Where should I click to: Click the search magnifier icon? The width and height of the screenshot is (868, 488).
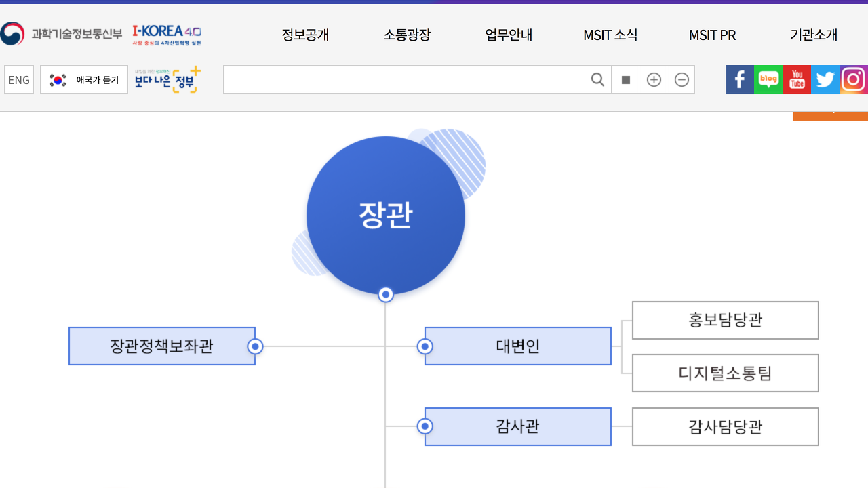[x=597, y=79]
